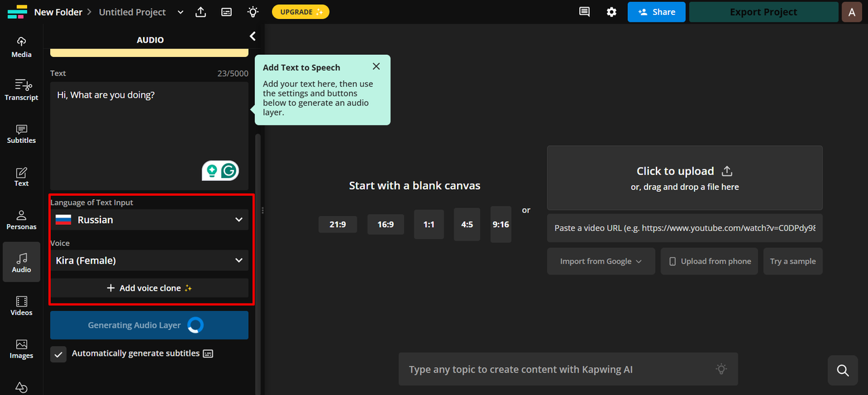The image size is (868, 395).
Task: Open the Media tab in sidebar
Action: click(21, 47)
